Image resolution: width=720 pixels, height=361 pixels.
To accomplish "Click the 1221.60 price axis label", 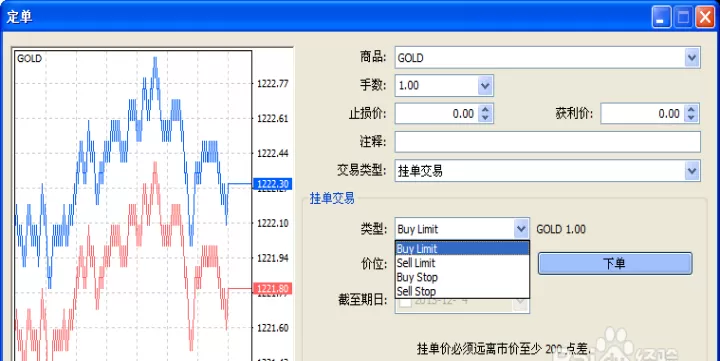I will 273,328.
